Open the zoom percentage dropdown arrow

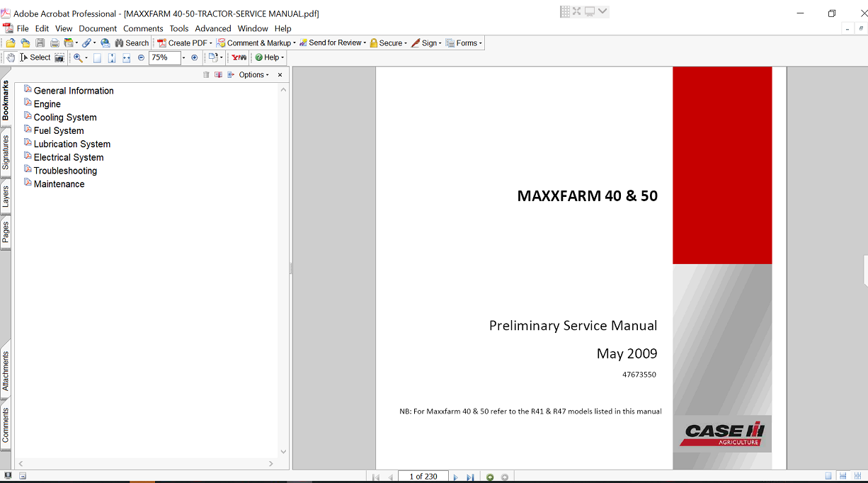pyautogui.click(x=183, y=57)
